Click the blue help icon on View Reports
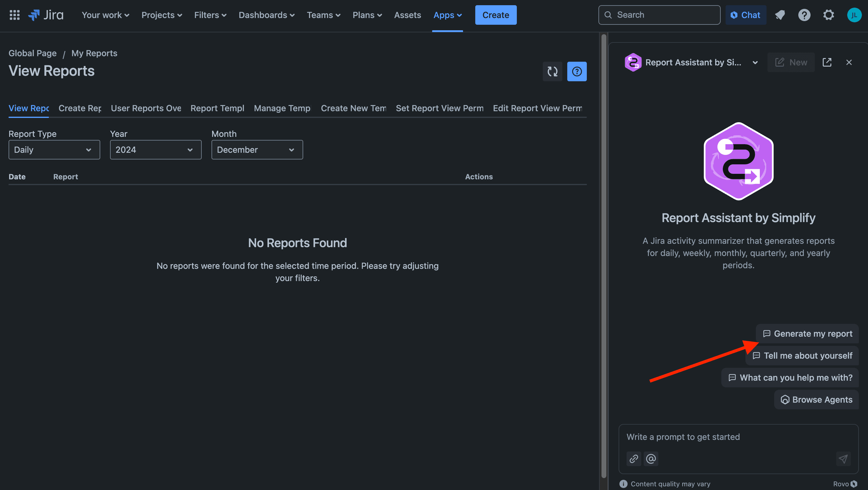Viewport: 868px width, 490px height. pos(576,71)
